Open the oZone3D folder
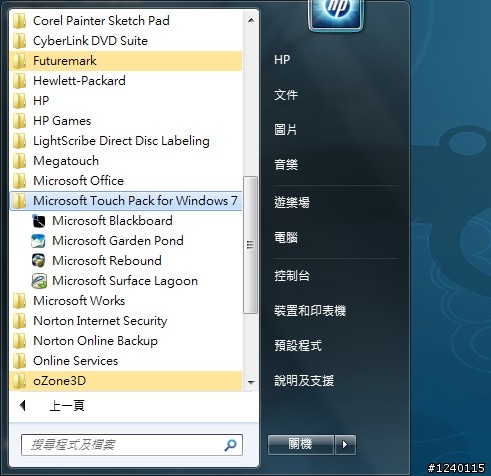This screenshot has height=476, width=491. point(126,381)
